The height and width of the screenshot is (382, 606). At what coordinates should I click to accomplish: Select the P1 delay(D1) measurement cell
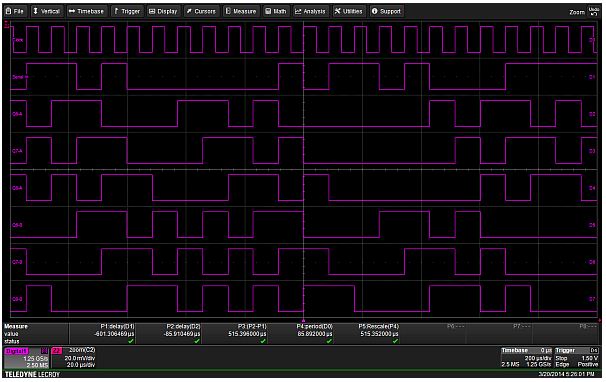click(x=102, y=334)
